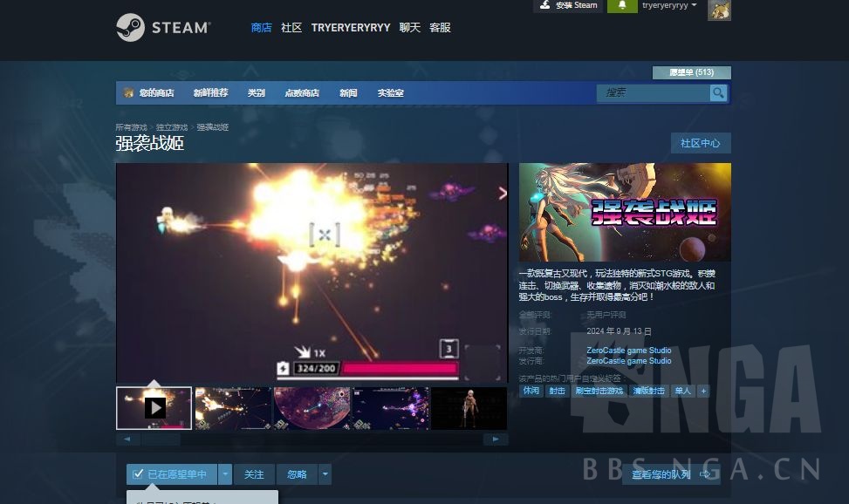Play the trailer video thumbnail

pos(154,407)
